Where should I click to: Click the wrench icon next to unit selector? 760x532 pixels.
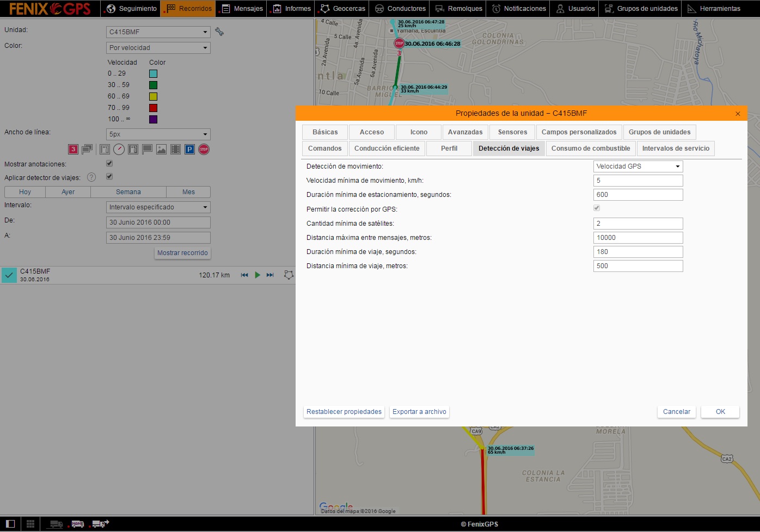[x=219, y=32]
